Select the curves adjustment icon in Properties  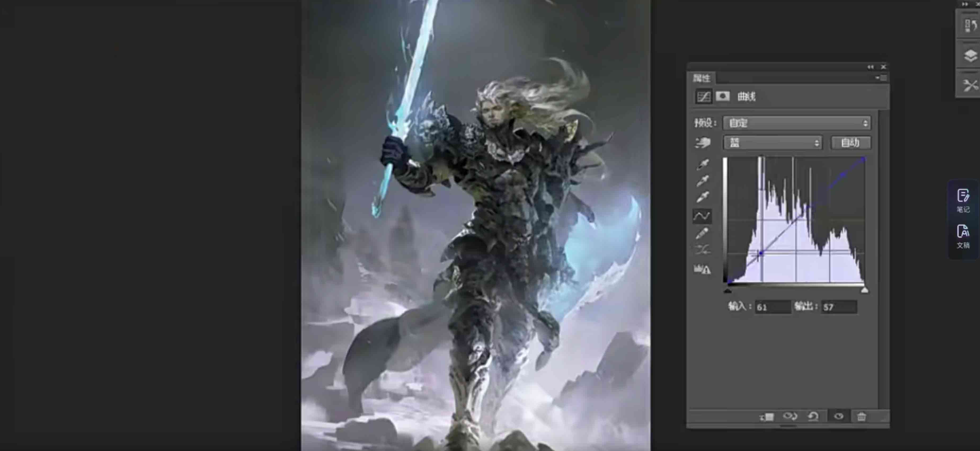[703, 96]
